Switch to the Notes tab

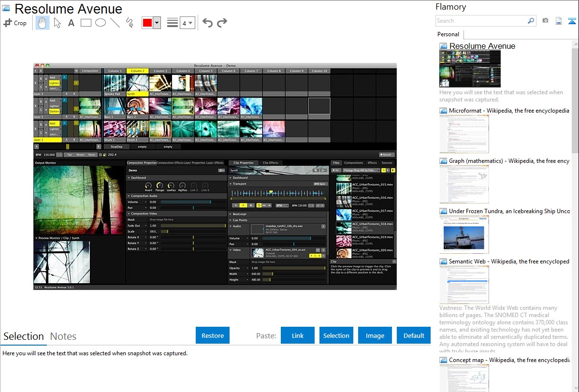click(x=63, y=336)
